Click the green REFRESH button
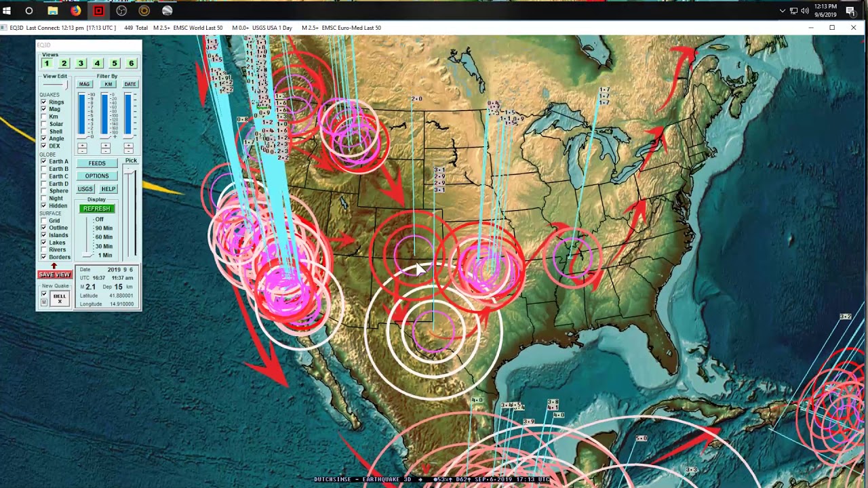This screenshot has height=488, width=868. pos(97,209)
